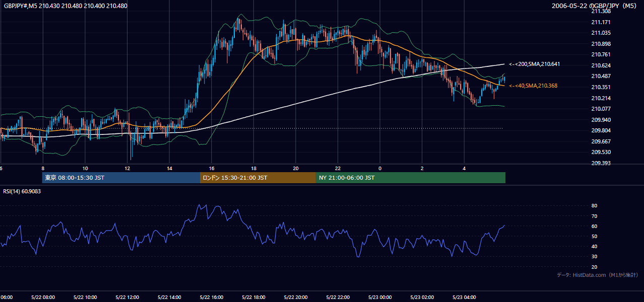Click the chart title 2006-05-22 GBP/JPY (M5)
This screenshot has height=302, width=644.
click(595, 6)
